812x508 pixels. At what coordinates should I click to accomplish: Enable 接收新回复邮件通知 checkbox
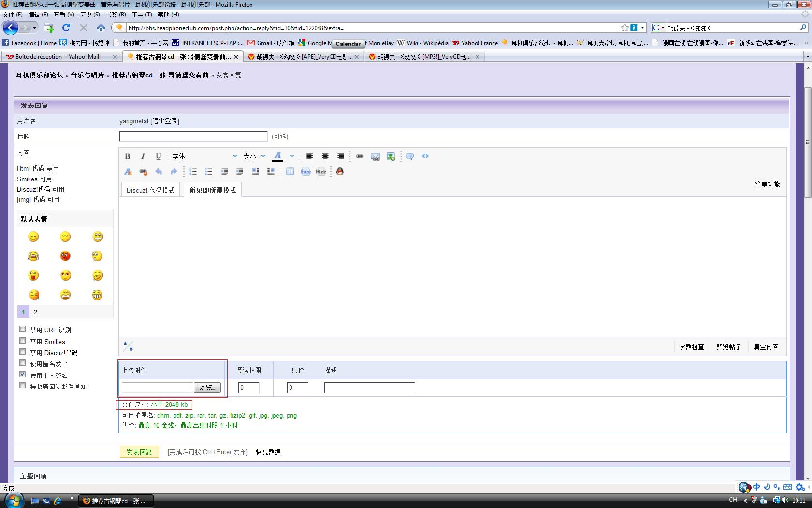tap(22, 386)
